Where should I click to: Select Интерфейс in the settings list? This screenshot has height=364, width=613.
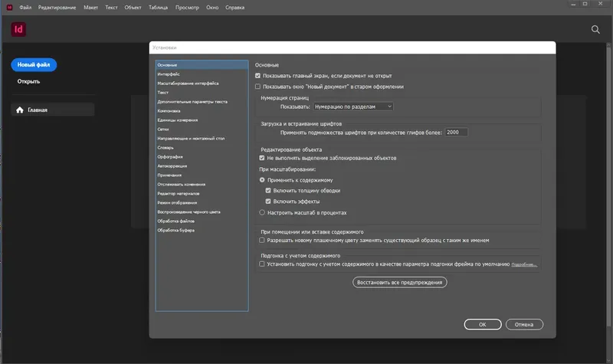pyautogui.click(x=169, y=74)
